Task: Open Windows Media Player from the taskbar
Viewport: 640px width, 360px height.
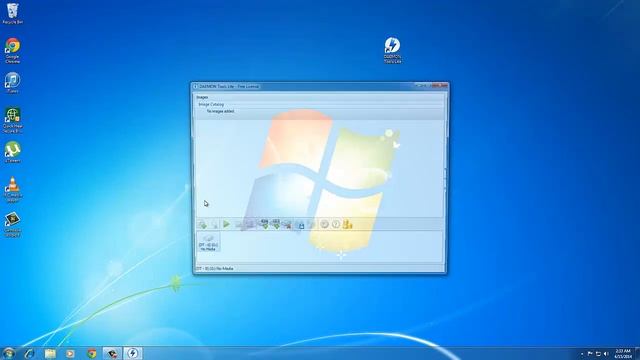Action: click(x=71, y=353)
